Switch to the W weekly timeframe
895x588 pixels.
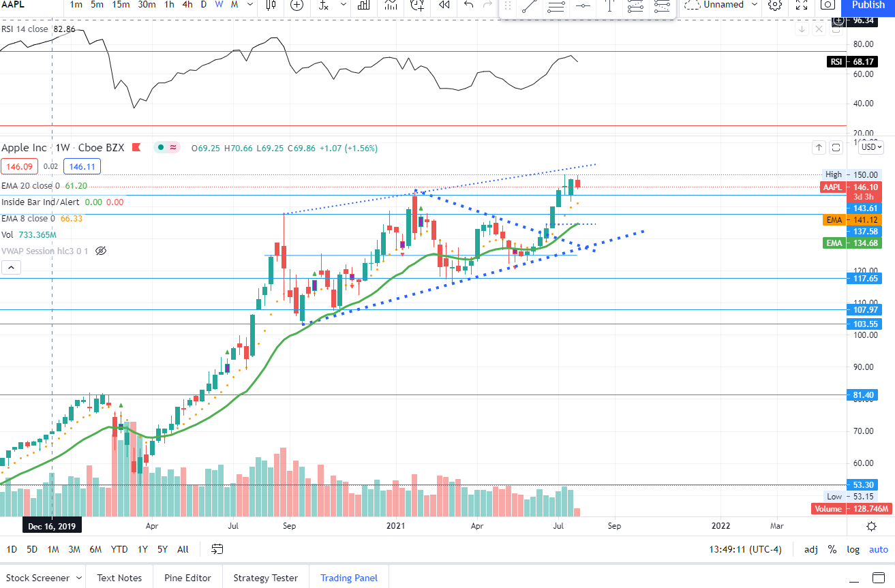(x=219, y=5)
